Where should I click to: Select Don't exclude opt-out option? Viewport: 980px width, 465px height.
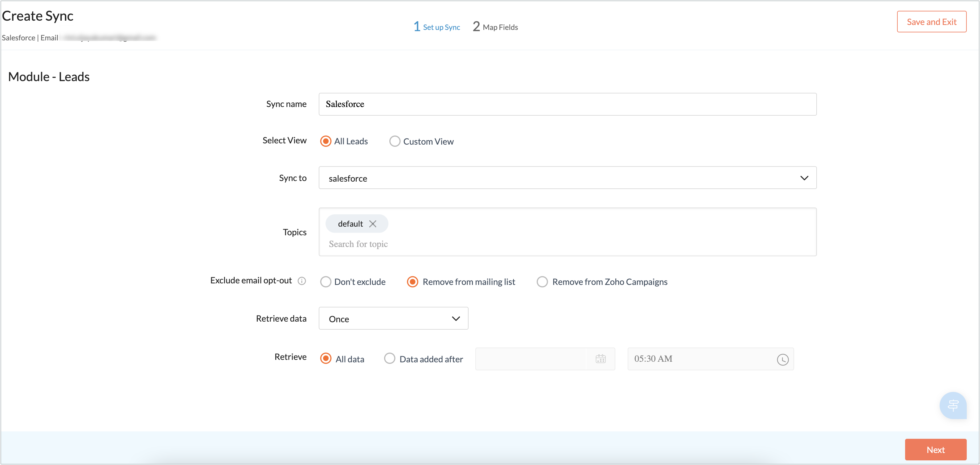tap(326, 282)
